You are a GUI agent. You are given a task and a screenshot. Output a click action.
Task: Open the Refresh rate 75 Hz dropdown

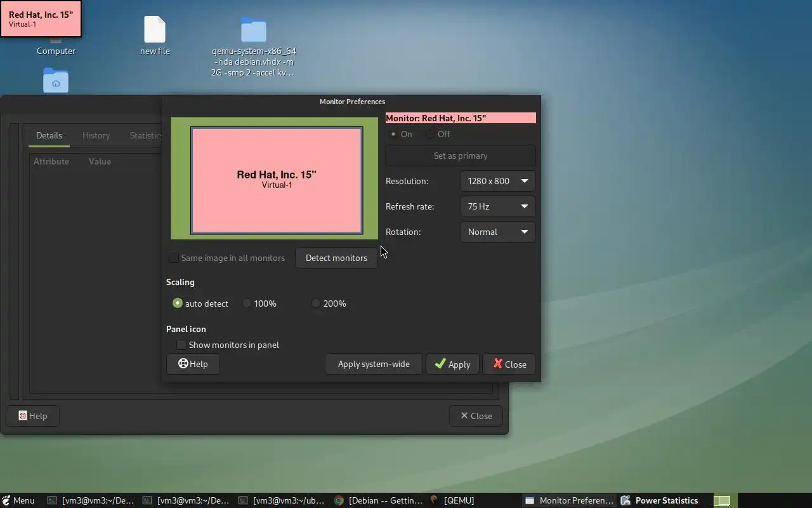pos(498,206)
